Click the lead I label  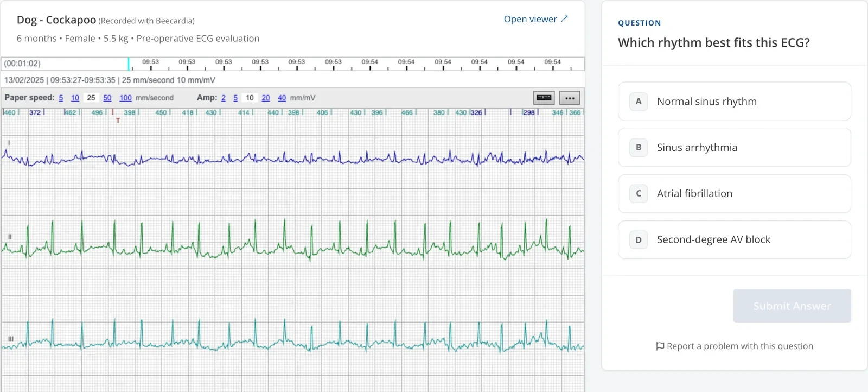point(9,143)
